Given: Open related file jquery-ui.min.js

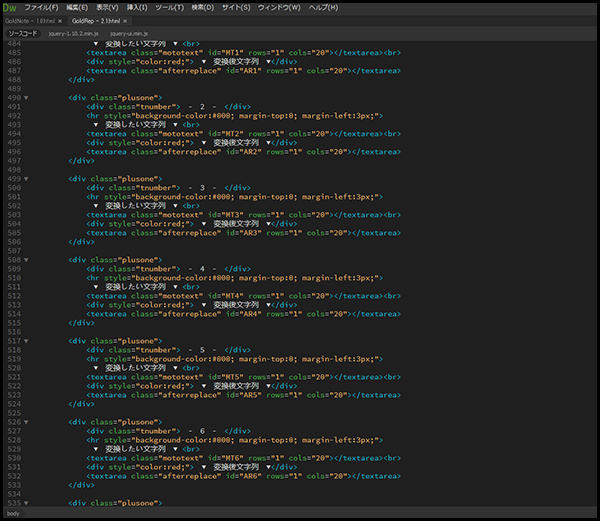Looking at the screenshot, I should point(129,33).
